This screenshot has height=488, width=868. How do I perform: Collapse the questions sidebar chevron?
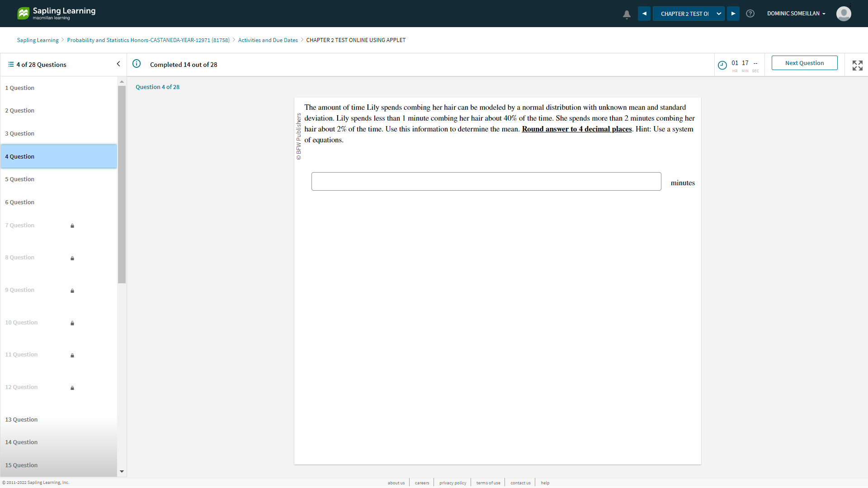pyautogui.click(x=118, y=64)
